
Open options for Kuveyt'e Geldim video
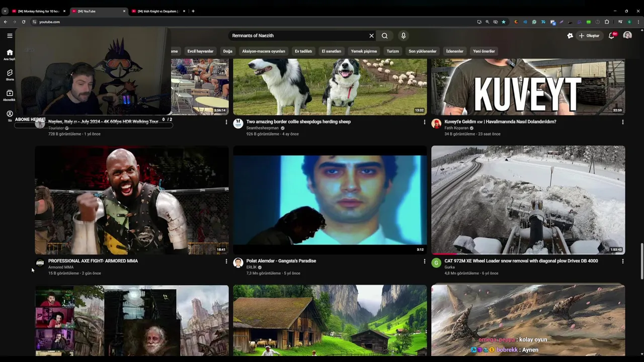click(x=622, y=122)
